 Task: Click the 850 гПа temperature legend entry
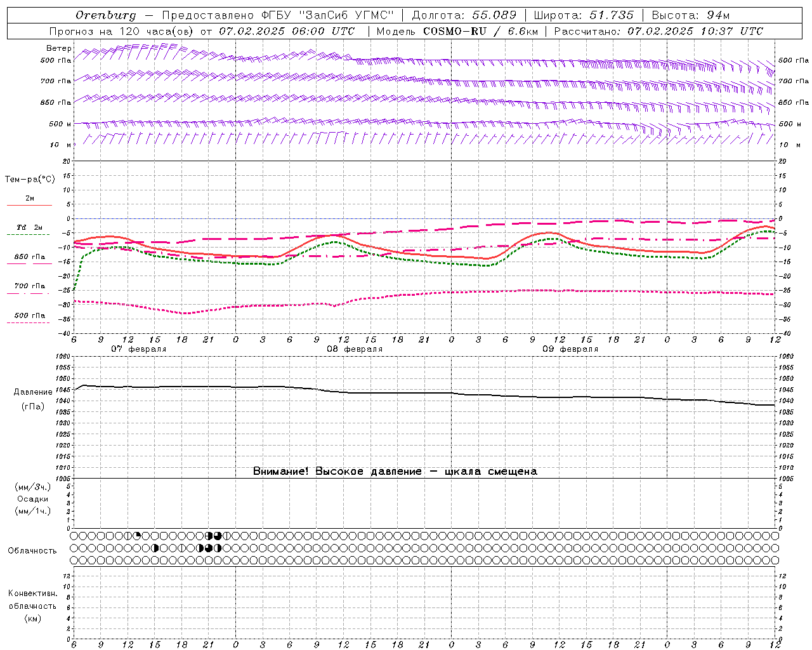[x=29, y=257]
